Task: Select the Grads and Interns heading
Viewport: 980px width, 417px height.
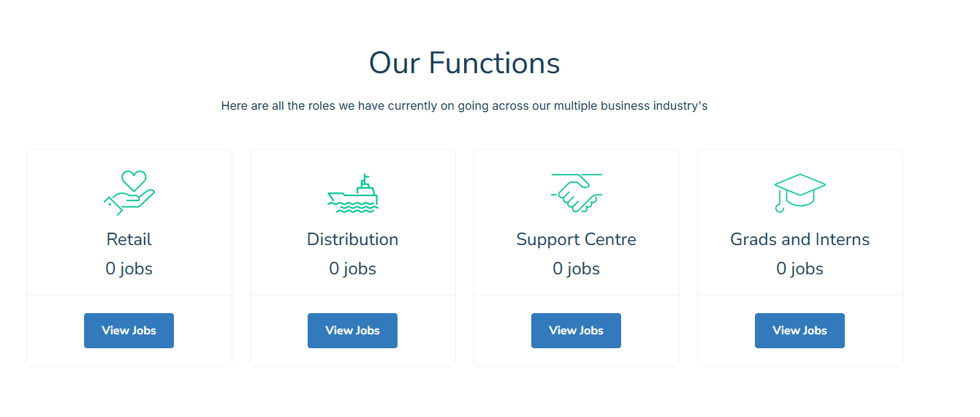Action: [800, 239]
